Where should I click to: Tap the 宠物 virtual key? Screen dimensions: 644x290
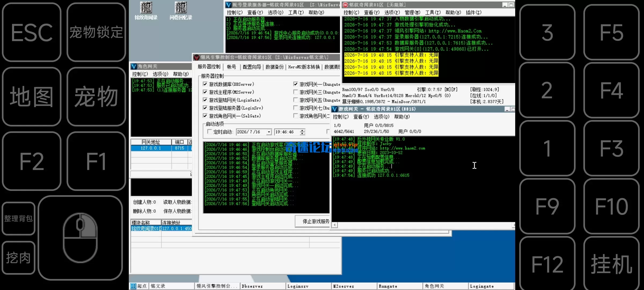[96, 97]
